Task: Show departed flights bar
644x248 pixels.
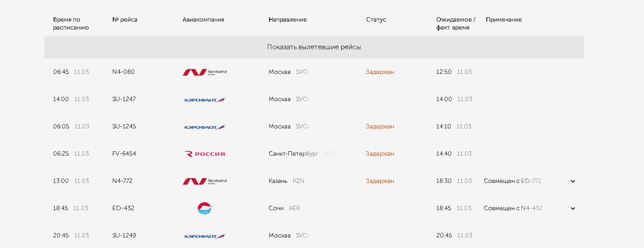Action: pyautogui.click(x=314, y=47)
